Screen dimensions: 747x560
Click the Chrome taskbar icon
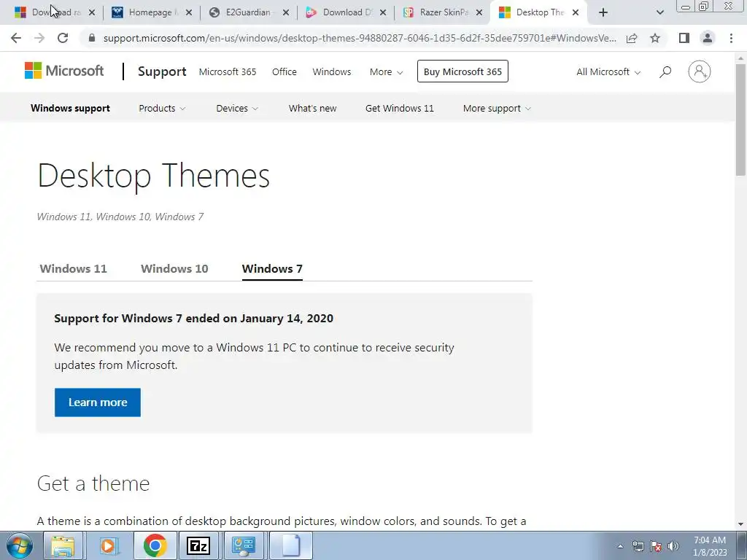(x=155, y=545)
